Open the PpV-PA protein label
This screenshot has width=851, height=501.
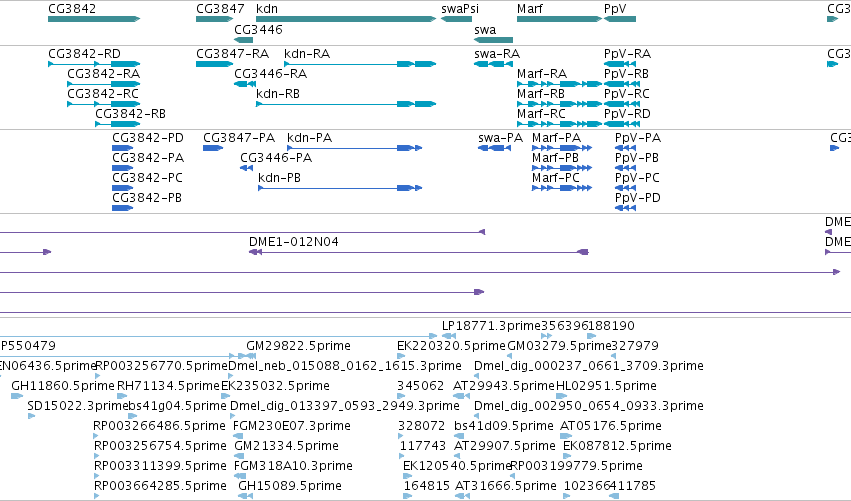click(638, 138)
